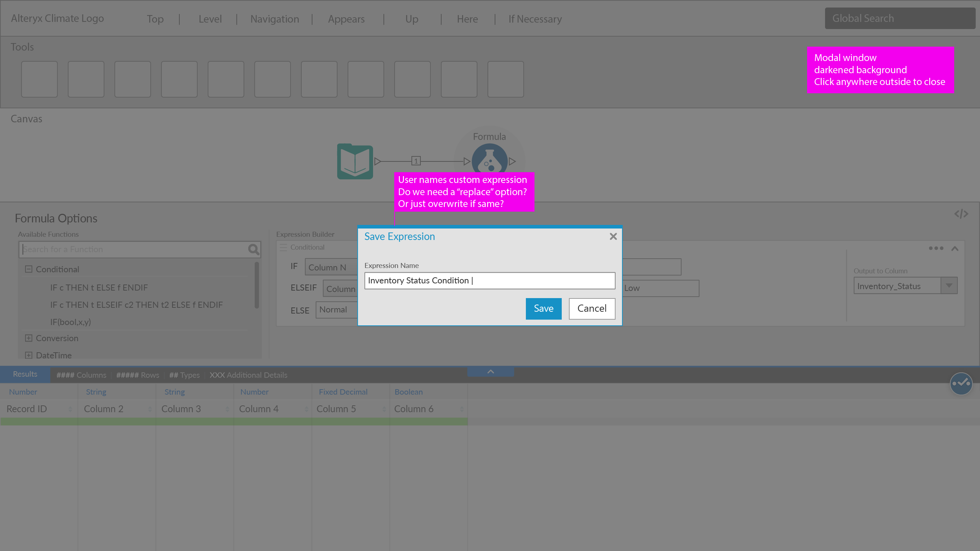This screenshot has height=551, width=980.
Task: Collapse the expression with the chevron-up arrow
Action: pyautogui.click(x=955, y=249)
